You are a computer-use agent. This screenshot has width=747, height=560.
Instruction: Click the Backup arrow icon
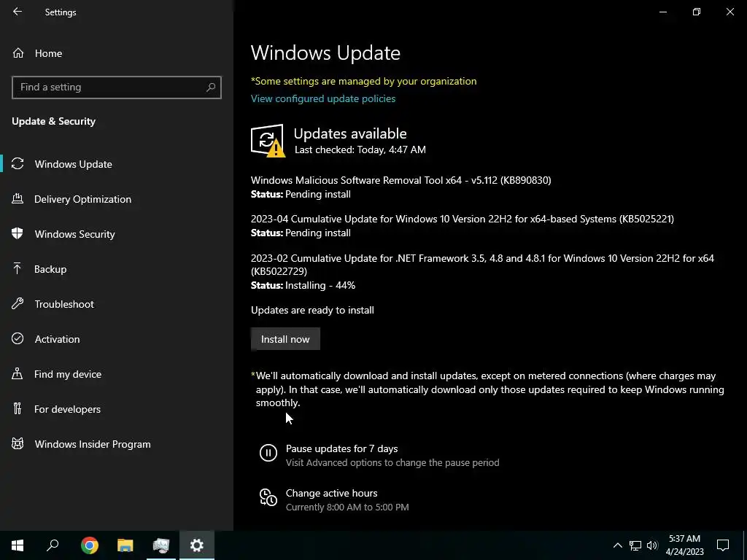(x=18, y=269)
